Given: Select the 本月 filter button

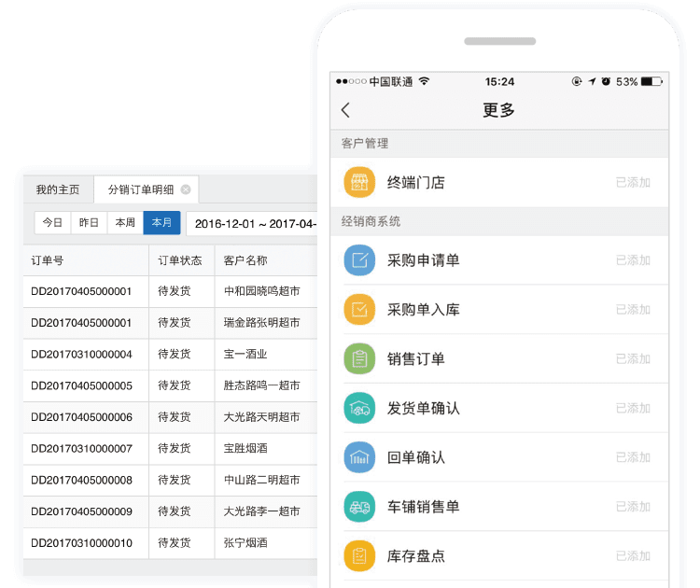Looking at the screenshot, I should (x=161, y=223).
